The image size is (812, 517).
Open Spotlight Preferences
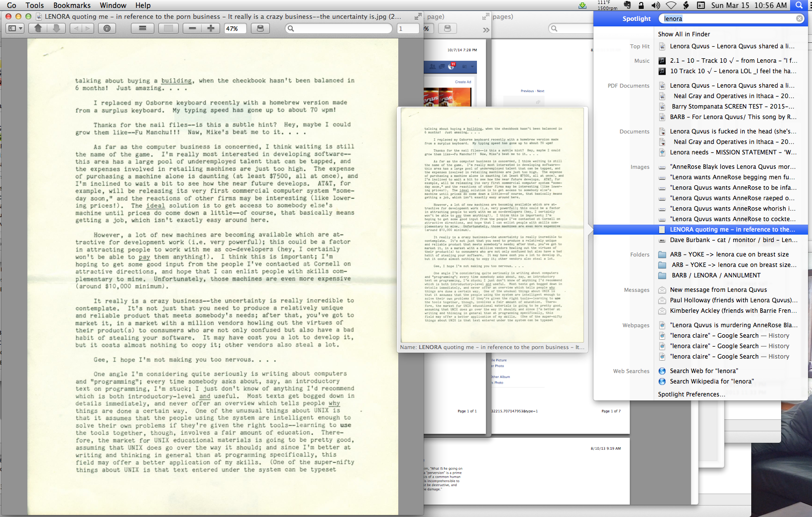click(692, 394)
